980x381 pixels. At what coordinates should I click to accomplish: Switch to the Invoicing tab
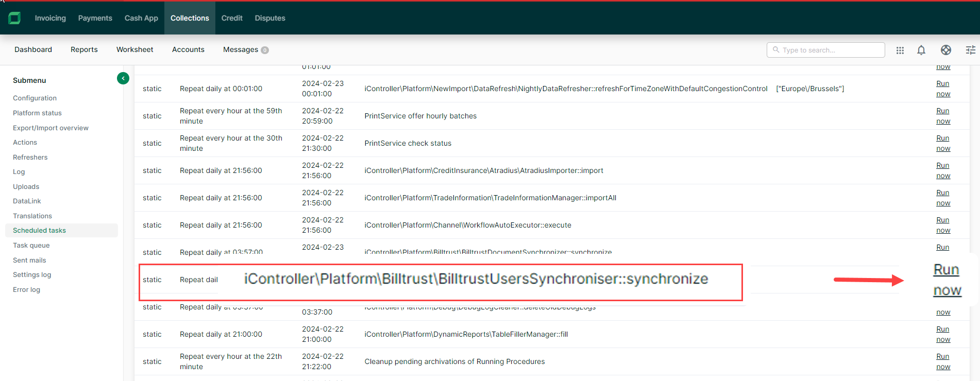[50, 18]
